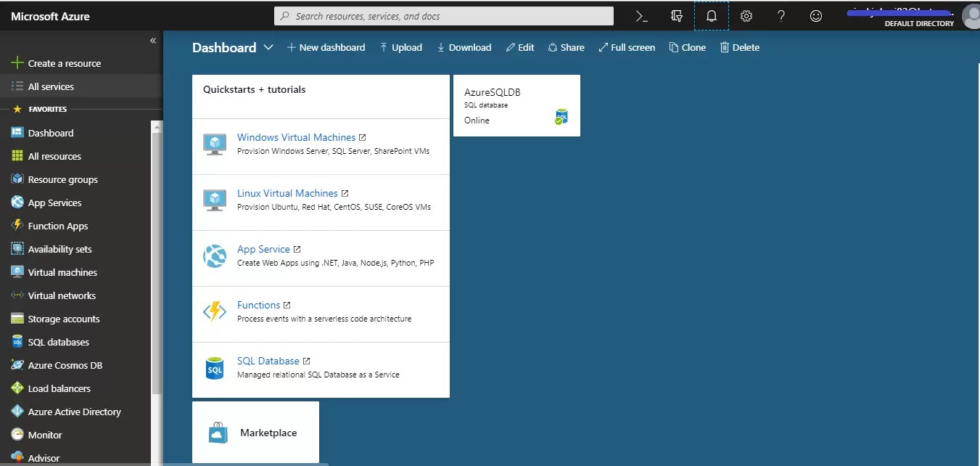
Task: Click the Microsoft Azure logo text
Action: pos(51,16)
